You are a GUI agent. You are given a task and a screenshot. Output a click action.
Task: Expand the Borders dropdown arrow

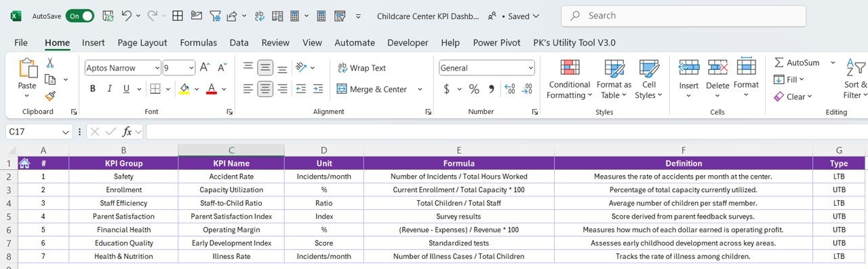click(168, 89)
